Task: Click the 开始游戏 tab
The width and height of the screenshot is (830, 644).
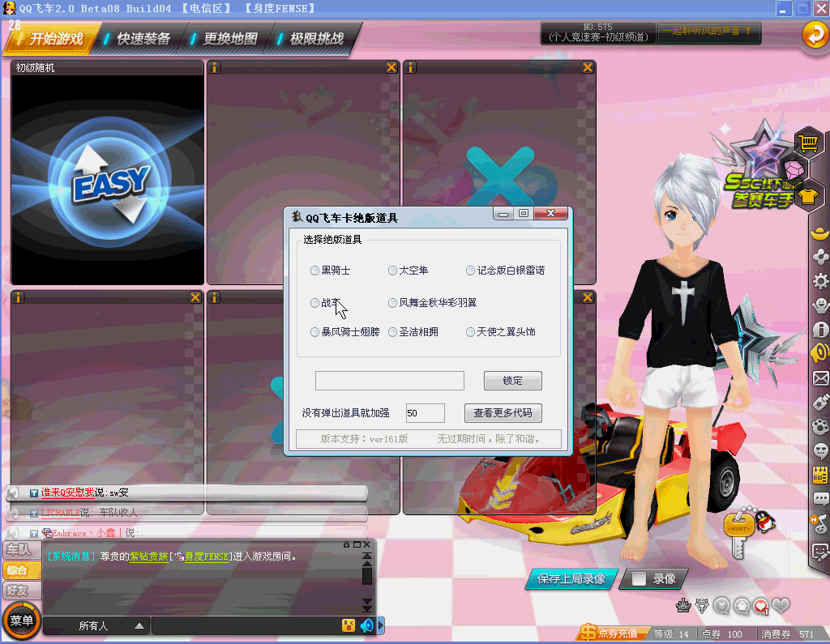Action: coord(51,38)
